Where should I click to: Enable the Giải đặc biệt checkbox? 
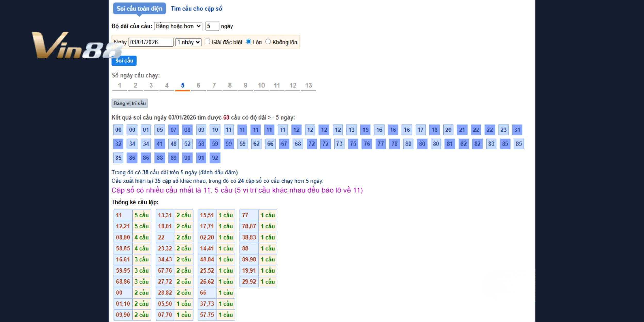pyautogui.click(x=207, y=42)
